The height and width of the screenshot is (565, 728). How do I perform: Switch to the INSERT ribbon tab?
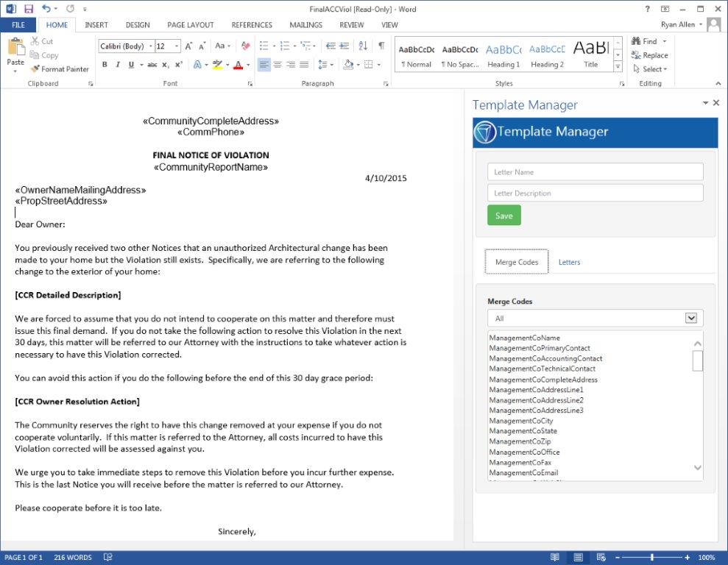(x=96, y=24)
